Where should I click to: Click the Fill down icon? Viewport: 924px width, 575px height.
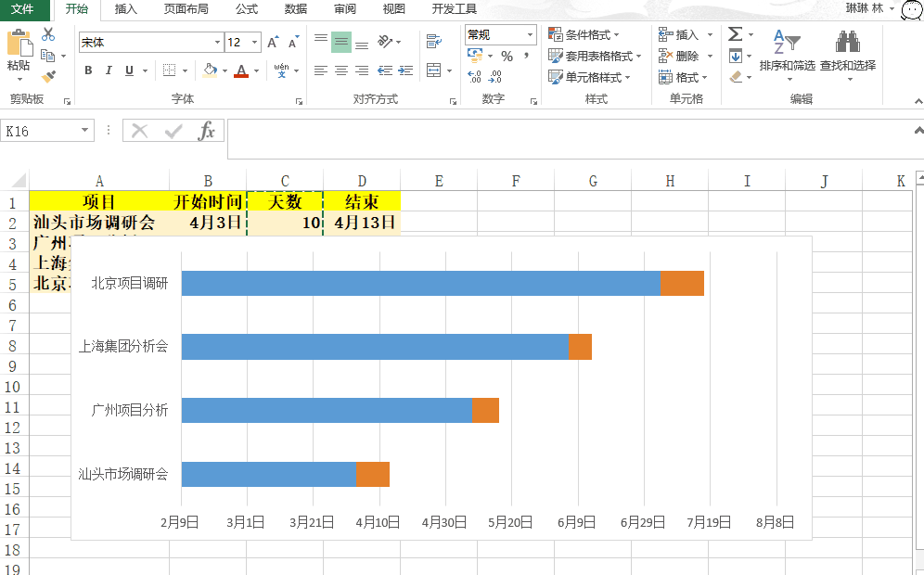coord(736,56)
